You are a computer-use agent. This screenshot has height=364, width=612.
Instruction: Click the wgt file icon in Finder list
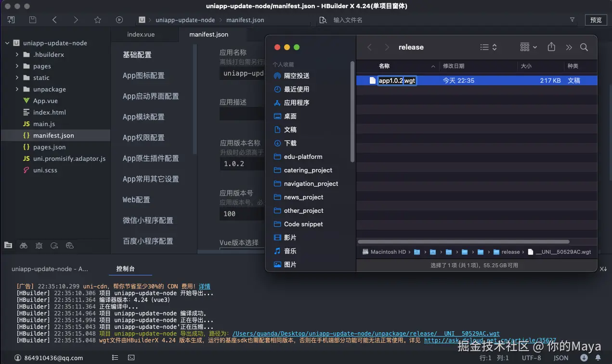(x=372, y=80)
